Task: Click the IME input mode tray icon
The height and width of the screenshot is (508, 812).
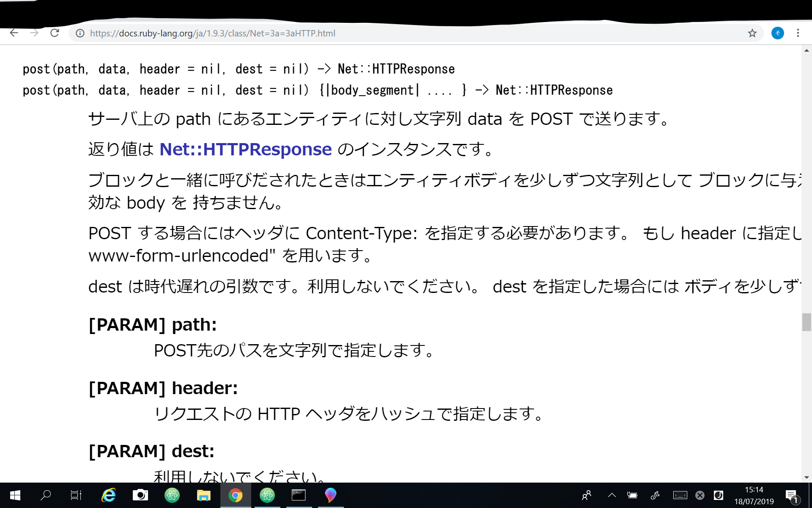Action: 719,495
